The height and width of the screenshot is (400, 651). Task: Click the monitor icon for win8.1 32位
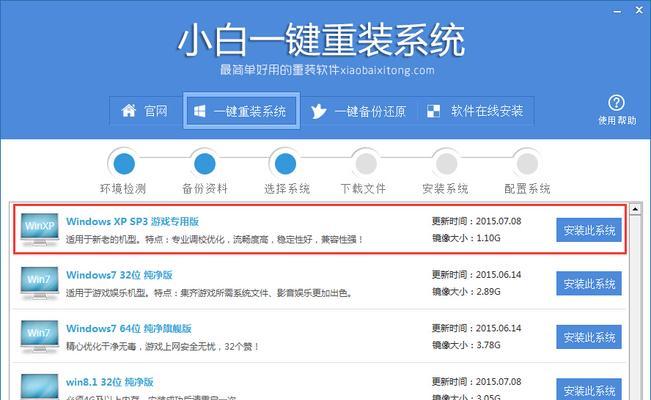[39, 387]
